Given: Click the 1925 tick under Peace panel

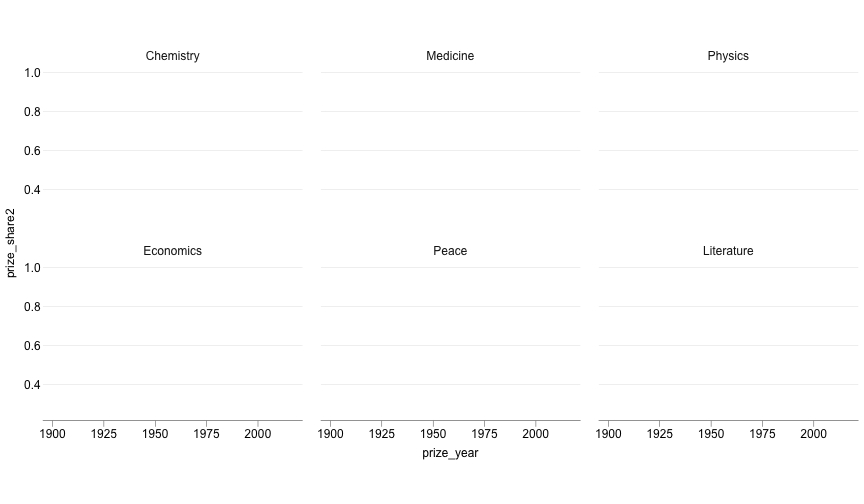Looking at the screenshot, I should tap(381, 434).
